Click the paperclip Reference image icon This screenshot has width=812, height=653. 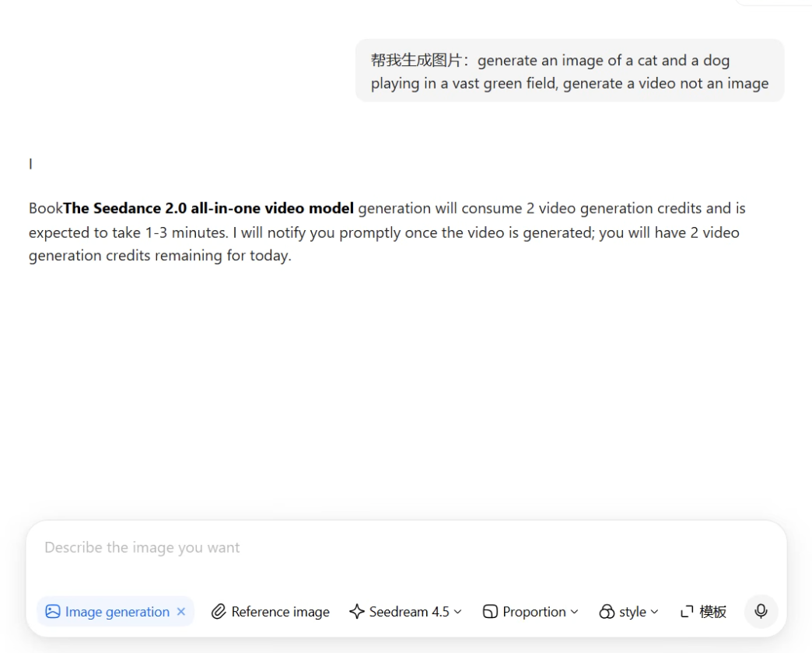pos(219,612)
